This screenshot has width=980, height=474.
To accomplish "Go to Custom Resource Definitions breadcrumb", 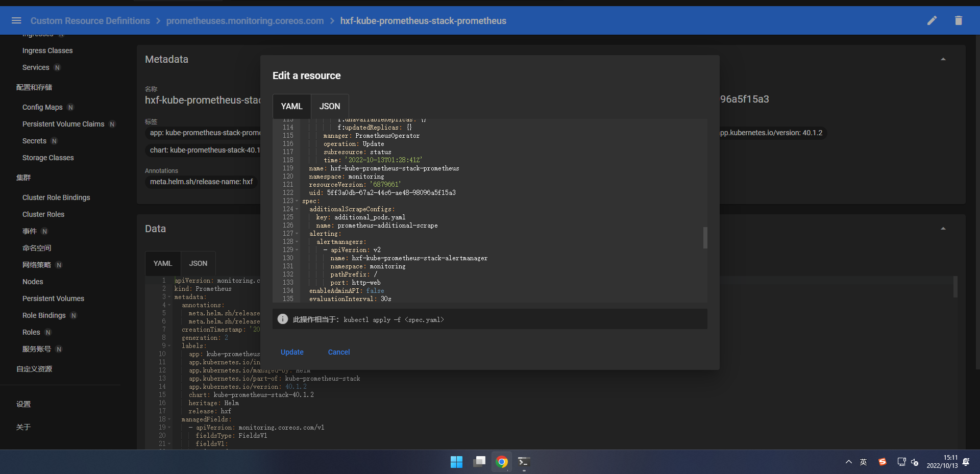I will pyautogui.click(x=90, y=21).
